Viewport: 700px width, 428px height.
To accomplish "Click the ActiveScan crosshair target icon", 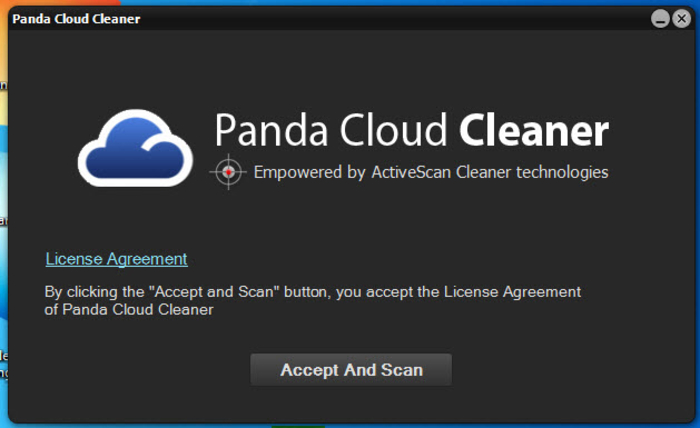I will 229,172.
